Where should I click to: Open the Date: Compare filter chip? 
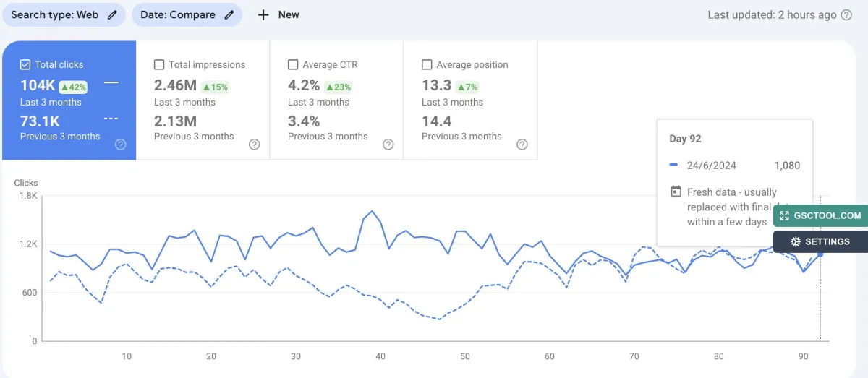click(187, 14)
